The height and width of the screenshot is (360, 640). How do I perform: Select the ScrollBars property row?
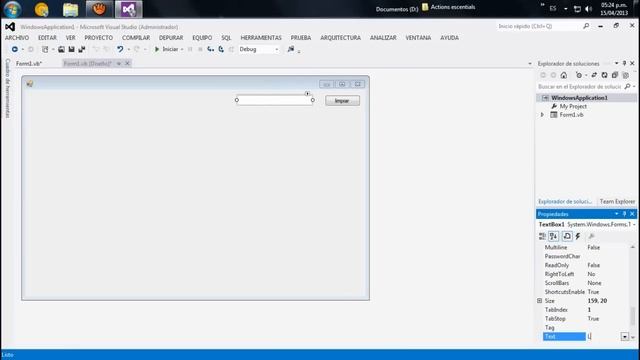[586, 283]
